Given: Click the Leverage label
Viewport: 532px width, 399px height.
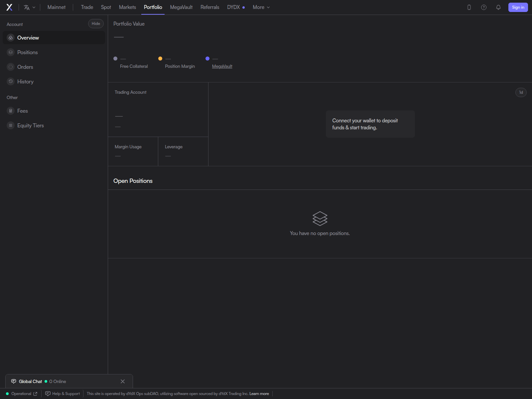Looking at the screenshot, I should [x=174, y=147].
